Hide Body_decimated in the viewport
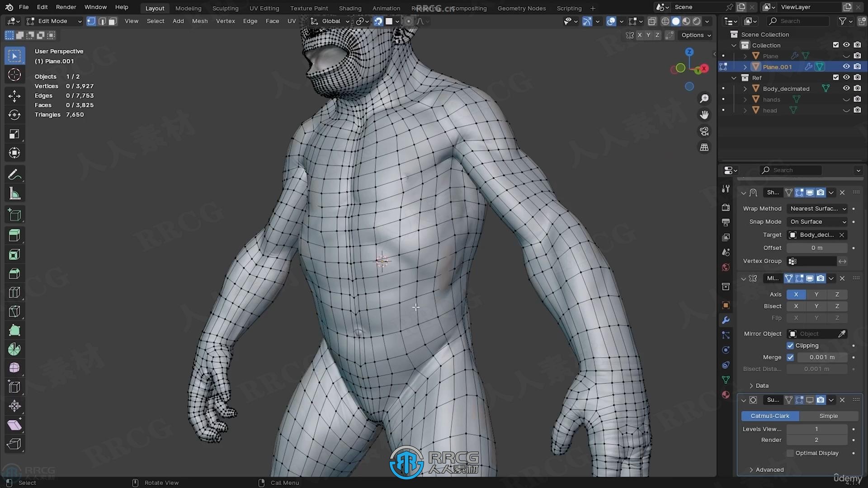 (846, 89)
